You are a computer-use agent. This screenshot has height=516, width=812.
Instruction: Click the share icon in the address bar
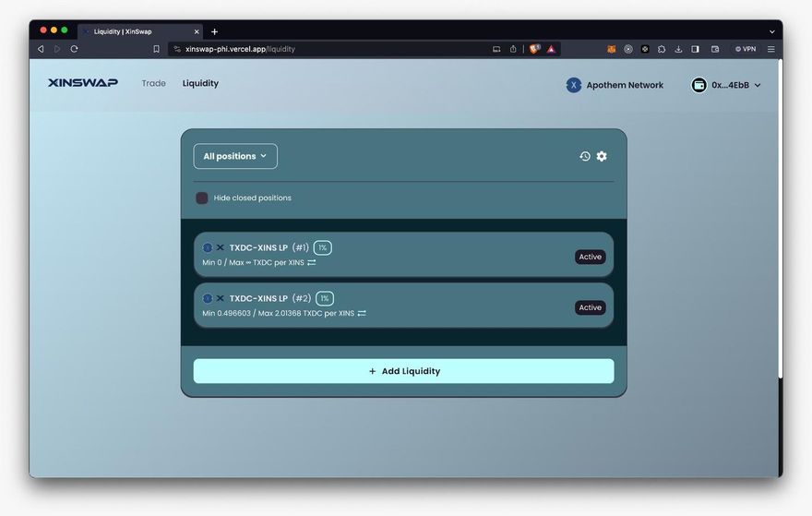point(513,49)
